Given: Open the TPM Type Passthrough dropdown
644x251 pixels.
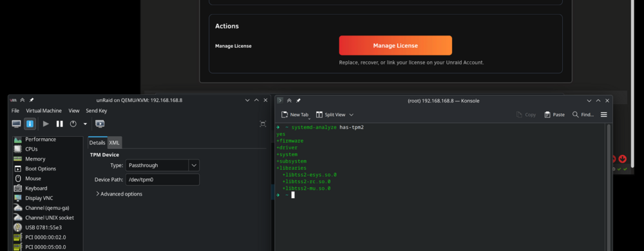Looking at the screenshot, I should coord(162,165).
